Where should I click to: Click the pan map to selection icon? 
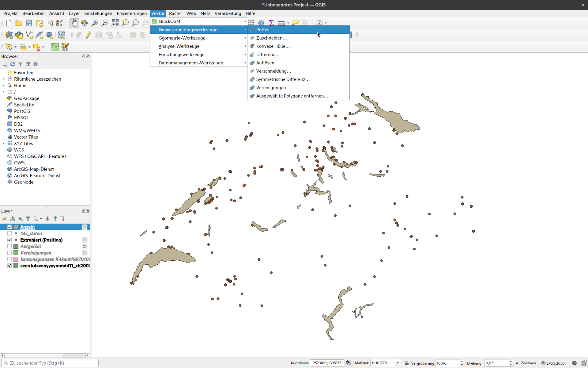pos(85,23)
